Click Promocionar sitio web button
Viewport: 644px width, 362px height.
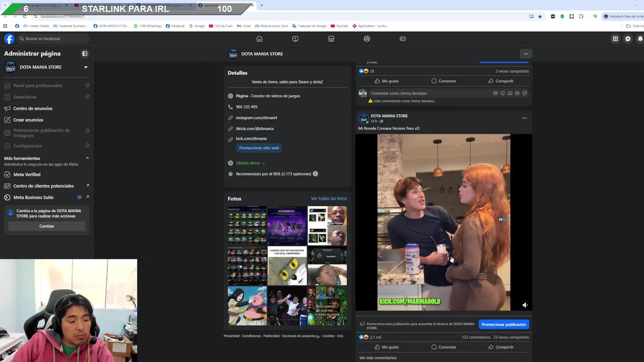[x=259, y=148]
